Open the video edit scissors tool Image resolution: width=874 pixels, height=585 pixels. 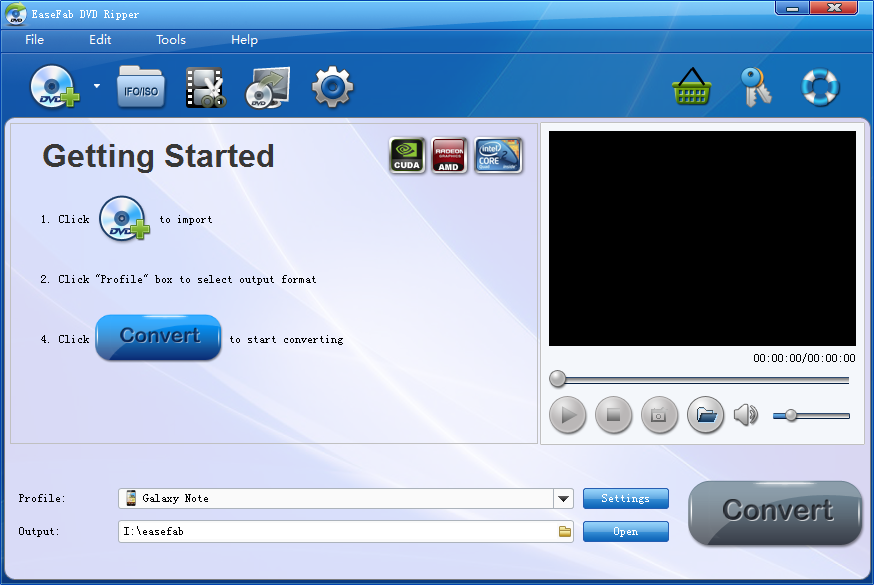click(x=206, y=87)
